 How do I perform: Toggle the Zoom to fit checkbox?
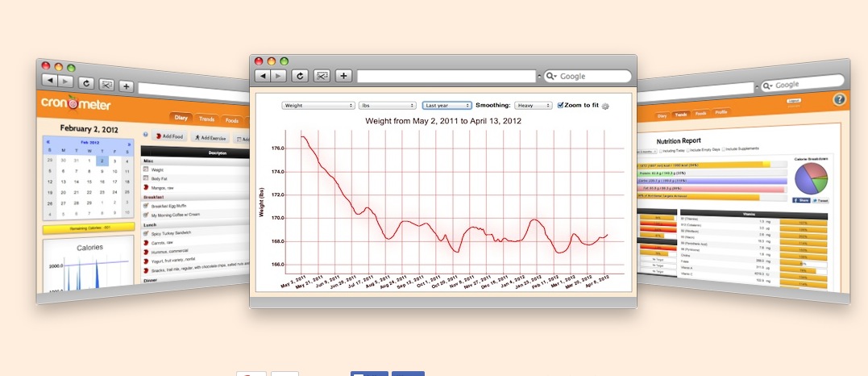[560, 105]
